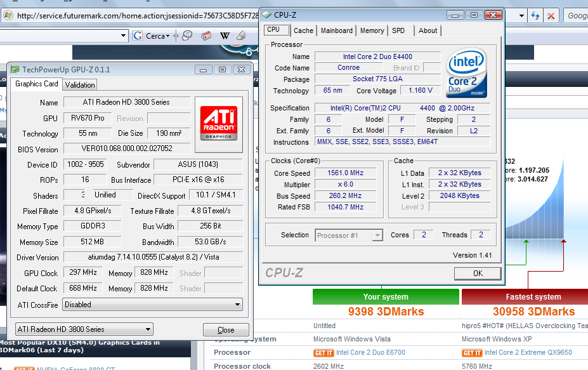Click the highlighter pen toolbar icon
This screenshot has width=588, height=370.
[x=241, y=36]
